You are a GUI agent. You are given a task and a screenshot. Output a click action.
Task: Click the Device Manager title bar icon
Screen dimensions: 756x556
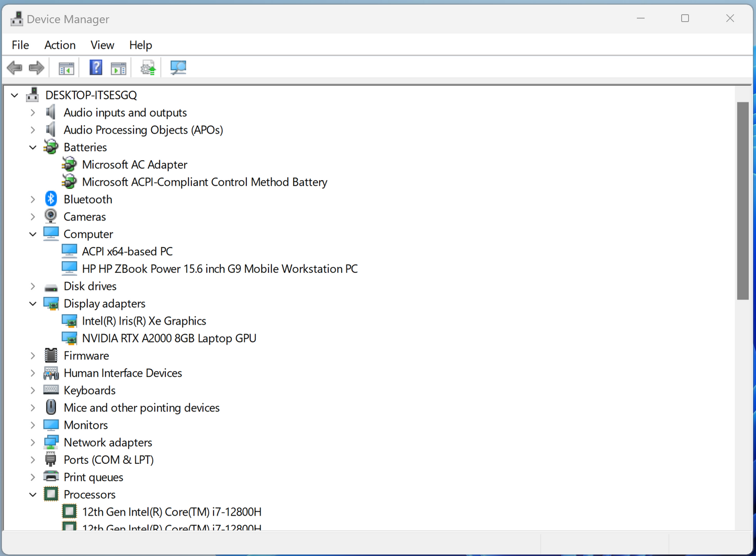pos(17,19)
